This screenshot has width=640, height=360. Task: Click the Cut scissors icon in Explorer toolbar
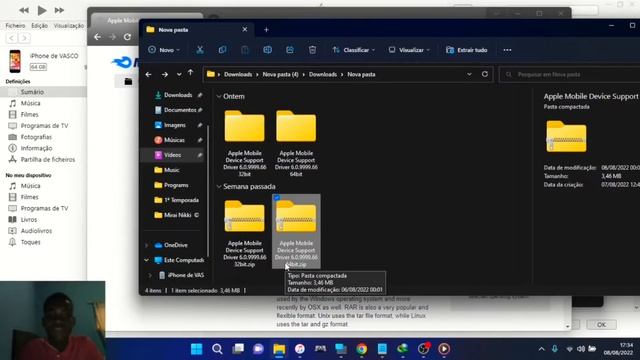200,50
